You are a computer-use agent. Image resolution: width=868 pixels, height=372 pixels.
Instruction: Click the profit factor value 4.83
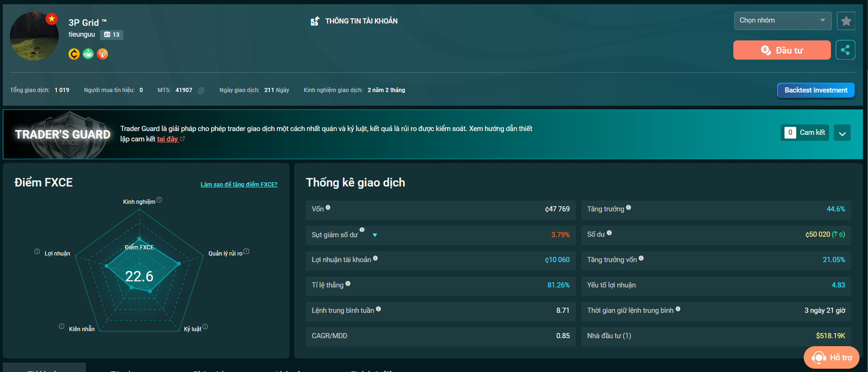(838, 285)
